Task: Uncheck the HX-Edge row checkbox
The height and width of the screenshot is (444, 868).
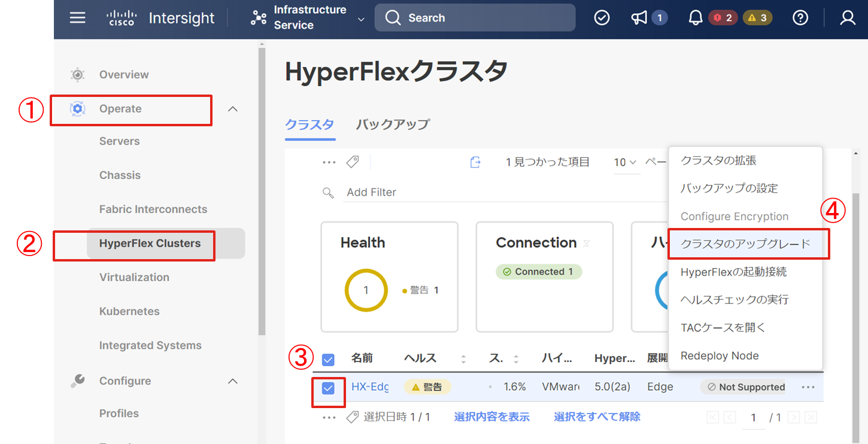Action: point(328,388)
